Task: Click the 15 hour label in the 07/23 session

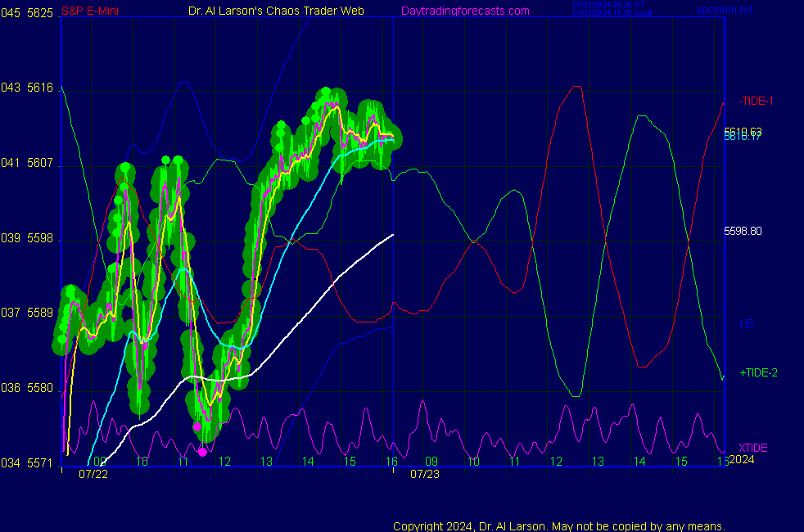Action: 681,462
